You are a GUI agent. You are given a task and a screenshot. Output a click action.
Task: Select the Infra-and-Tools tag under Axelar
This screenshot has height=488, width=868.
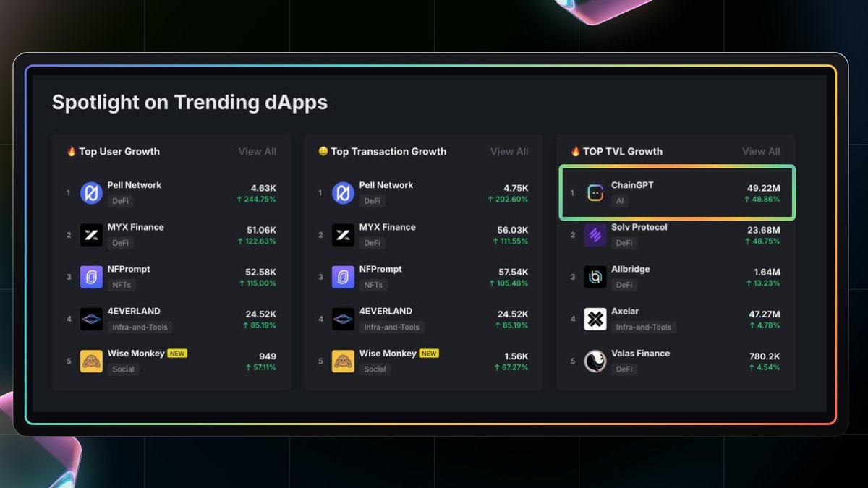point(644,327)
